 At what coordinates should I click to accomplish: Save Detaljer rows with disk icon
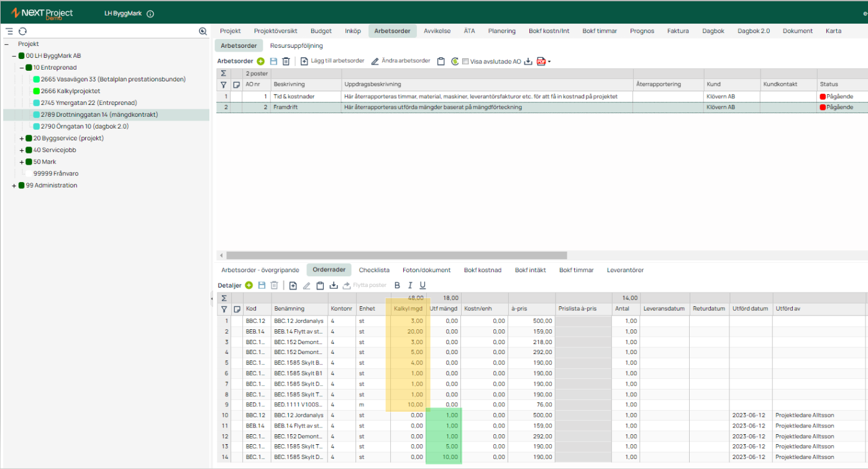(x=262, y=285)
